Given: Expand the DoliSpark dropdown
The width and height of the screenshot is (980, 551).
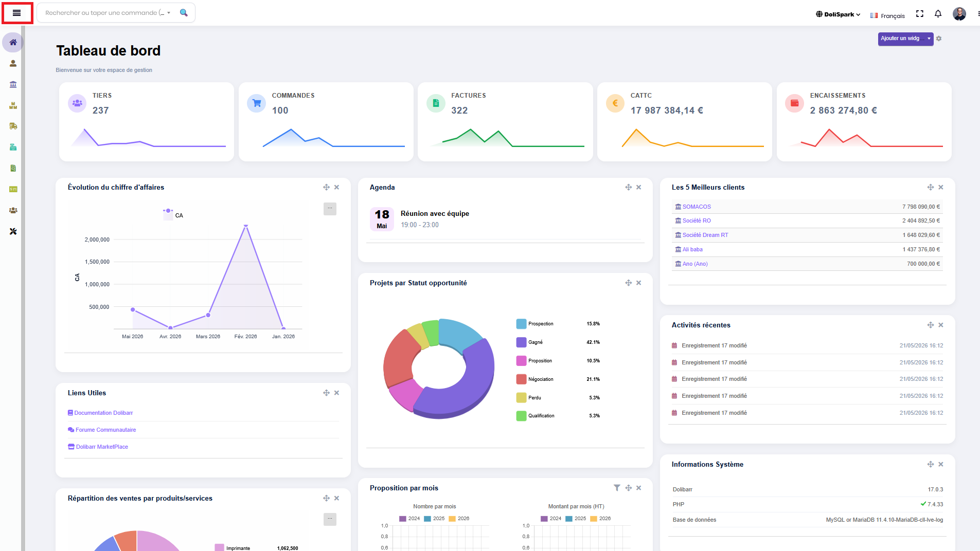Looking at the screenshot, I should pos(838,14).
